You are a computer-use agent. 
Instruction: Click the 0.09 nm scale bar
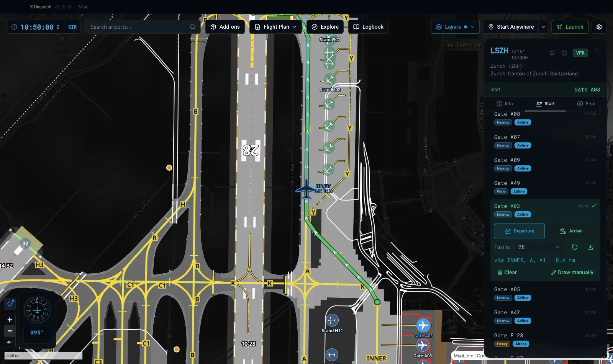[43, 356]
